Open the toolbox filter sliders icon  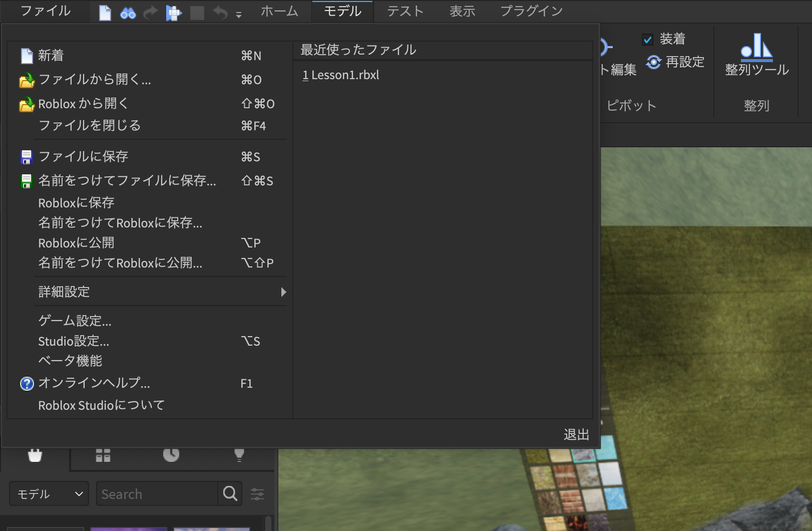(x=257, y=494)
